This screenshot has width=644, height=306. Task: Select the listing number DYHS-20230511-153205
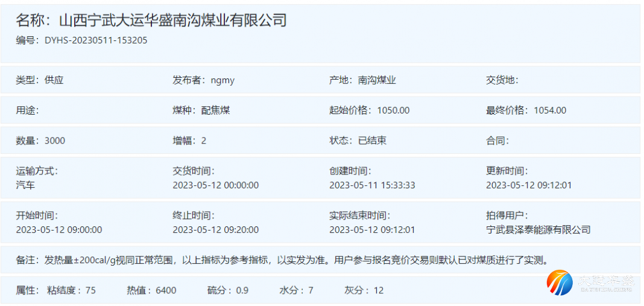pyautogui.click(x=96, y=40)
